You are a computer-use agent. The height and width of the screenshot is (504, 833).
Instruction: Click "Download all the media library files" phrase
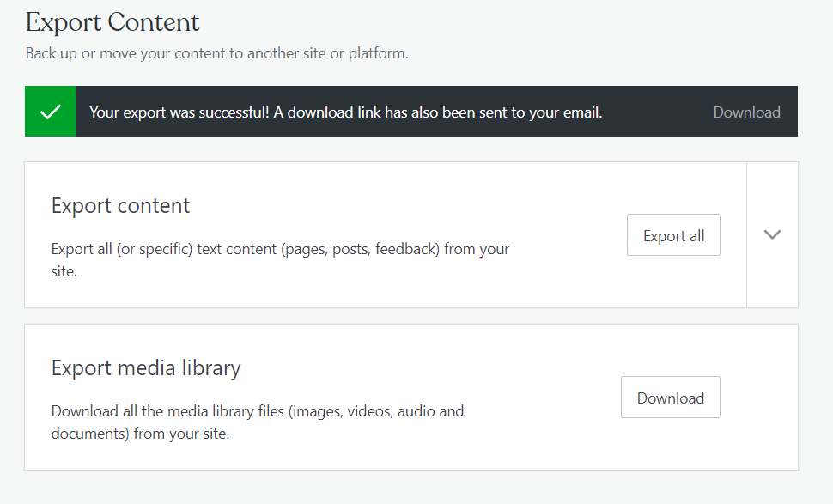(167, 411)
